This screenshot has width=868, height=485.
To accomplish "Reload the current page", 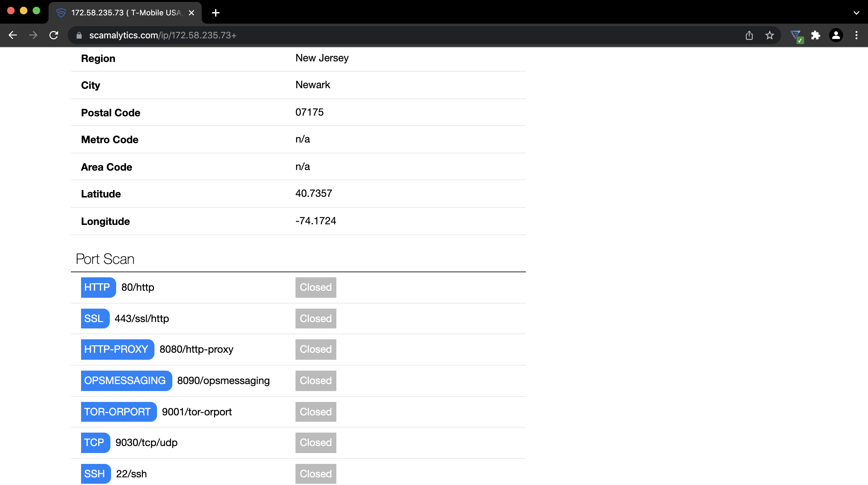I will click(54, 35).
